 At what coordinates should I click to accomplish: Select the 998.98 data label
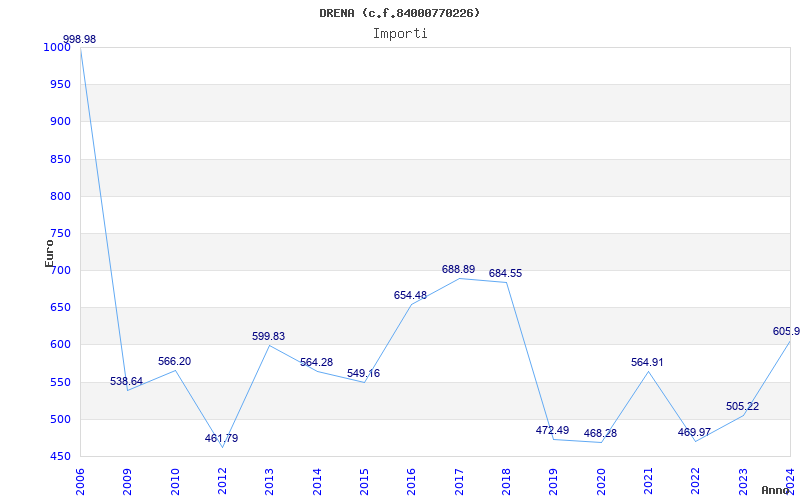tap(80, 40)
